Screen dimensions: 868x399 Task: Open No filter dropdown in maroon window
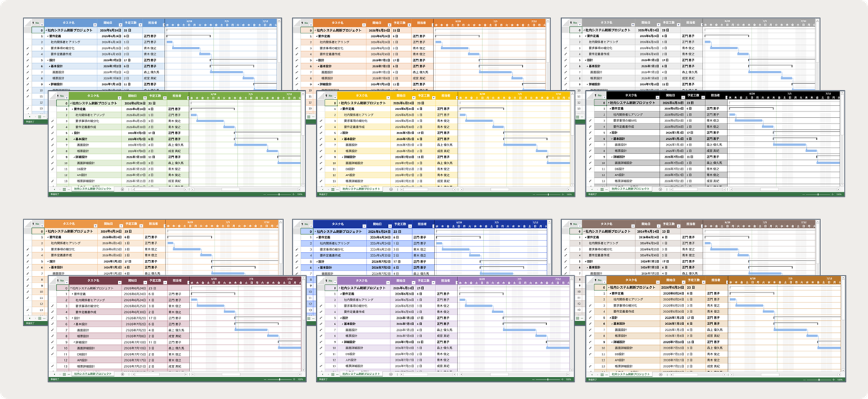pos(67,283)
